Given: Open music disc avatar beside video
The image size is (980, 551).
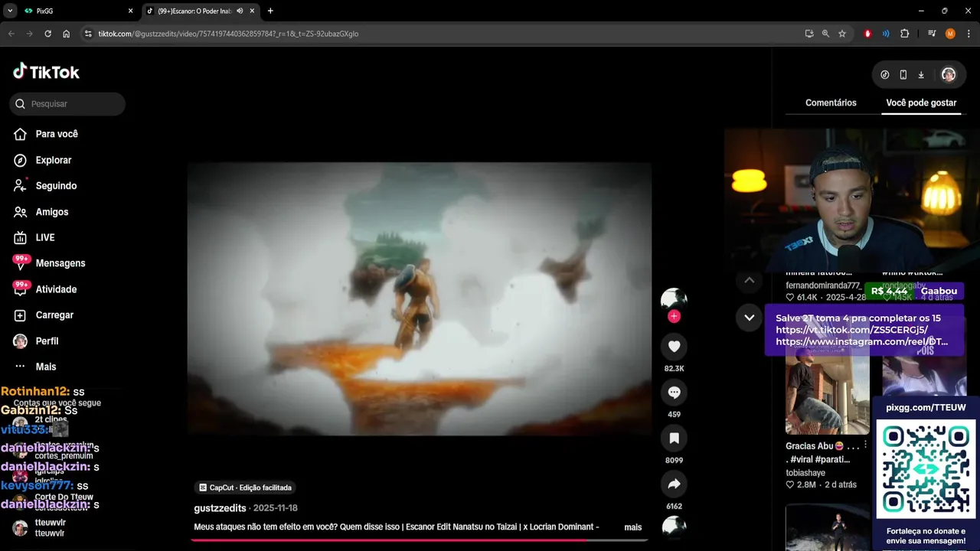Looking at the screenshot, I should 674,527.
